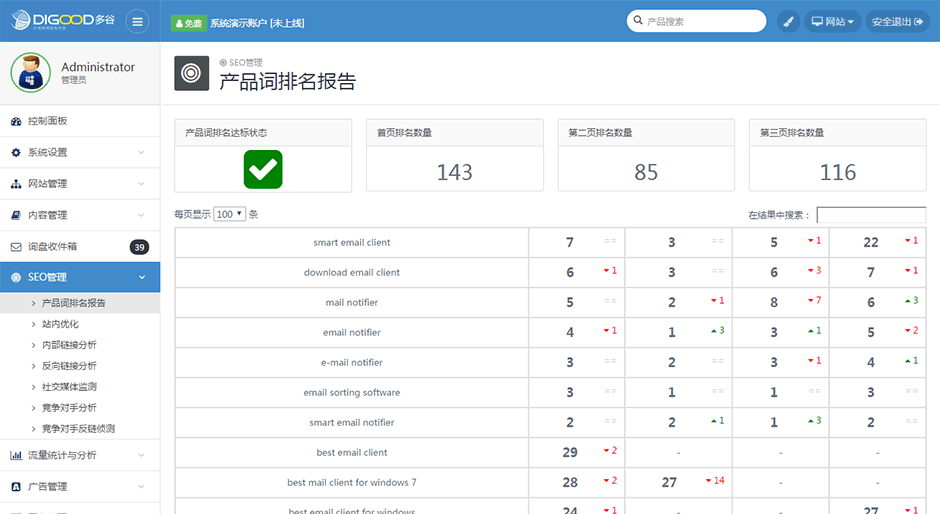Click the brush theme icon in header
The image size is (940, 514).
coord(788,21)
